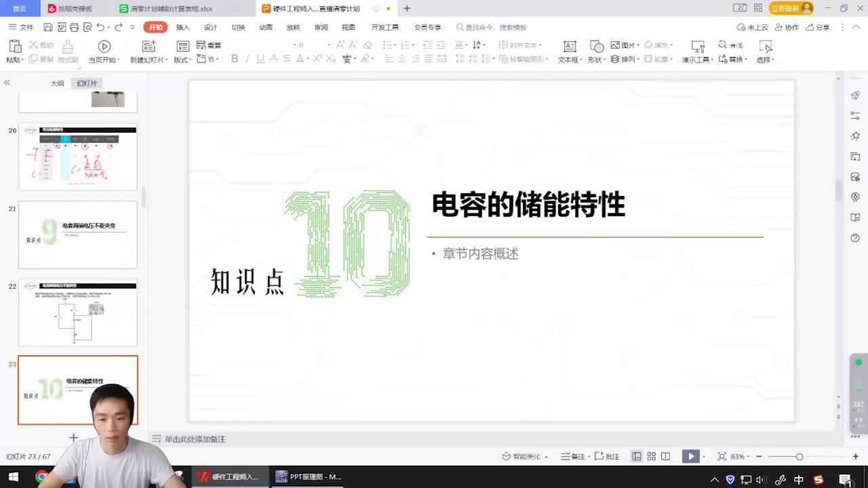Click the zoom out minus button
868x488 pixels.
coord(759,456)
